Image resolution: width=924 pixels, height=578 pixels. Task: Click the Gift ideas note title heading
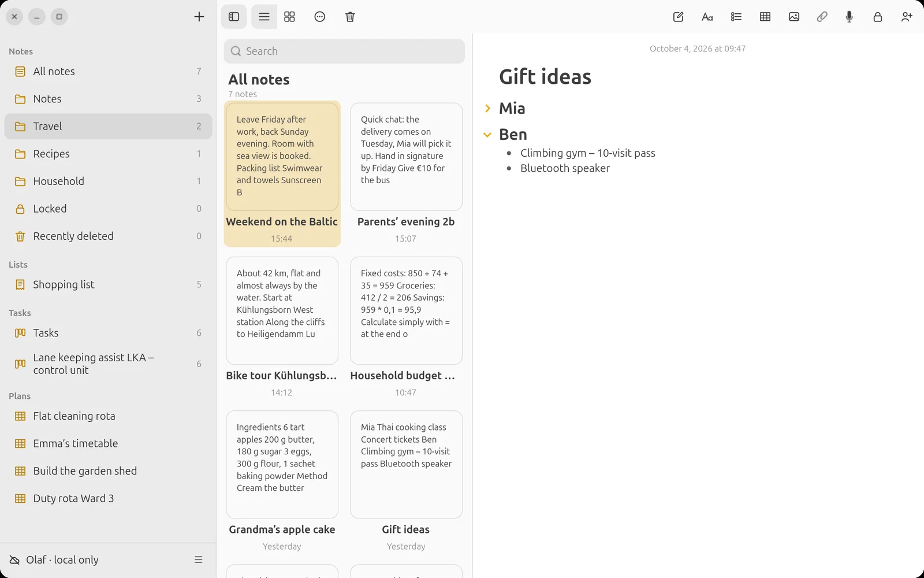545,77
